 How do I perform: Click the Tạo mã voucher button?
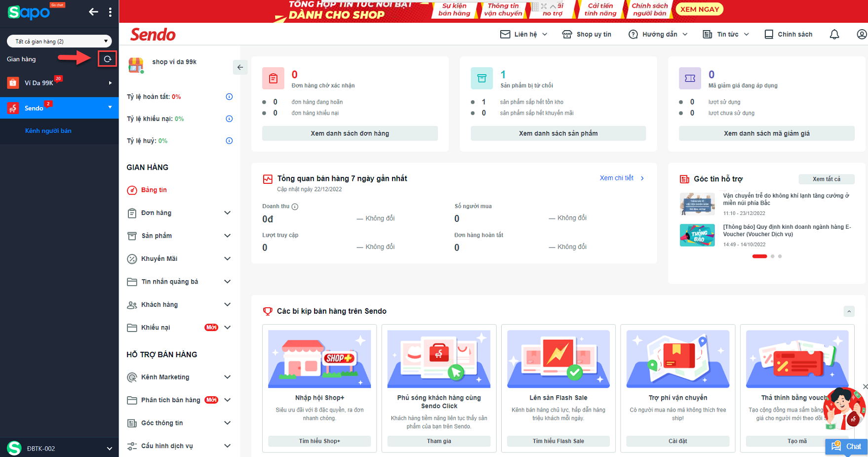click(x=797, y=441)
